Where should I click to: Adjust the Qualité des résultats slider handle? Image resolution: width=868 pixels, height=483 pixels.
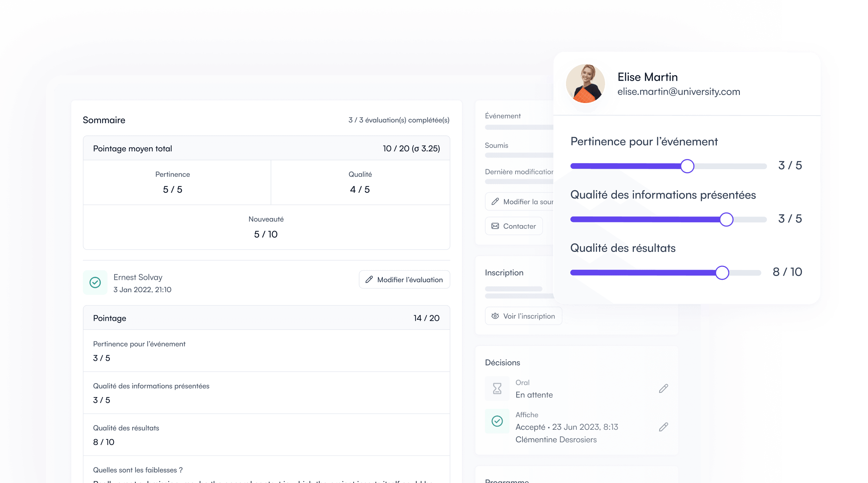[x=722, y=272]
